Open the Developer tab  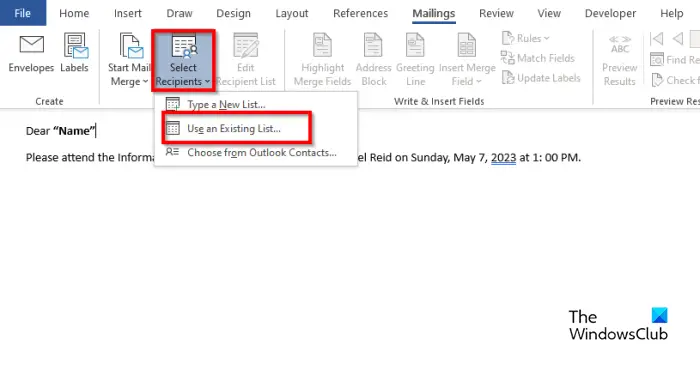(610, 13)
